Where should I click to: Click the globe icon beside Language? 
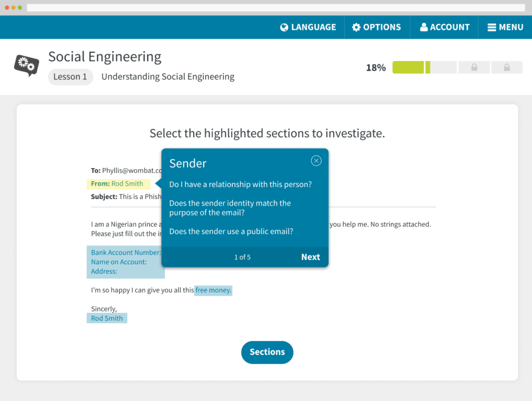(284, 27)
